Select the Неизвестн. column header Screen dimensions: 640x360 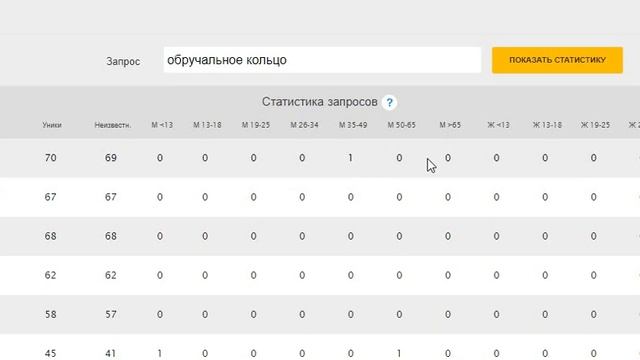[113, 125]
